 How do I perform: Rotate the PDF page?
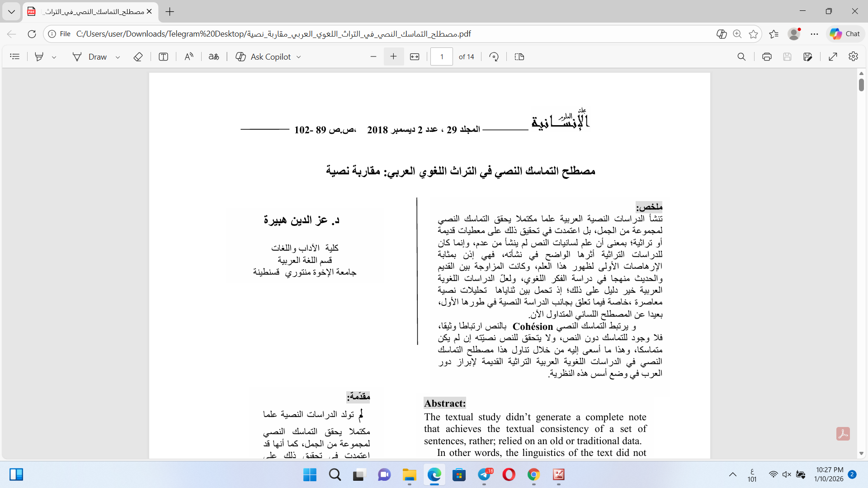[494, 56]
